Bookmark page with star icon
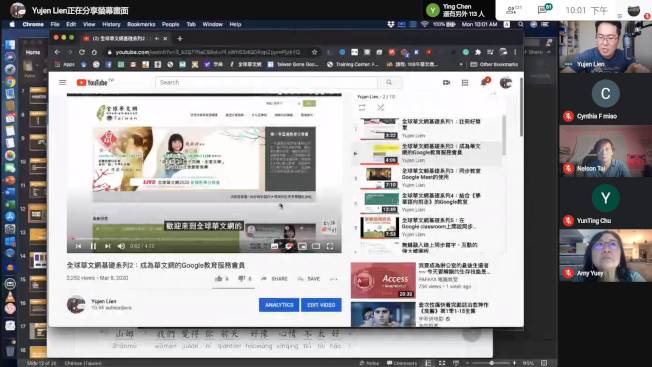Screen dimensions: 652x367 click(x=314, y=52)
